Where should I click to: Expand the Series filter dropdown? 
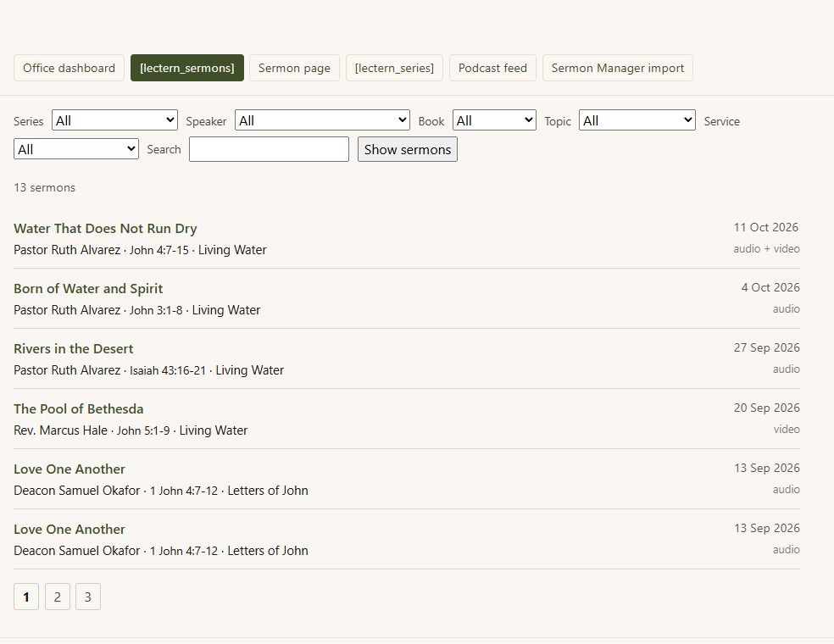(115, 120)
